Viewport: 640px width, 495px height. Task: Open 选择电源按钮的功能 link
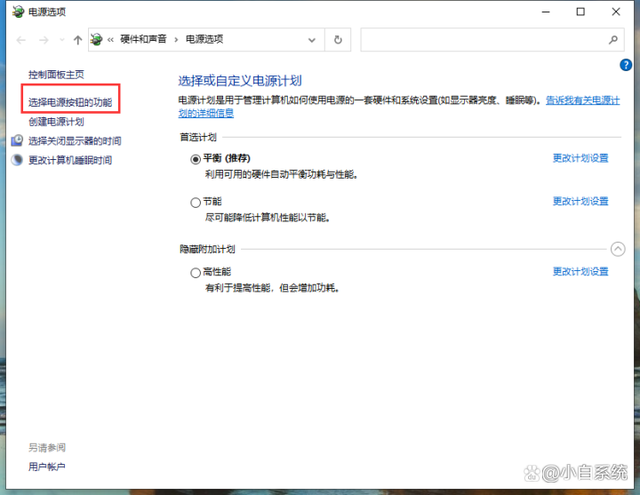[x=70, y=103]
